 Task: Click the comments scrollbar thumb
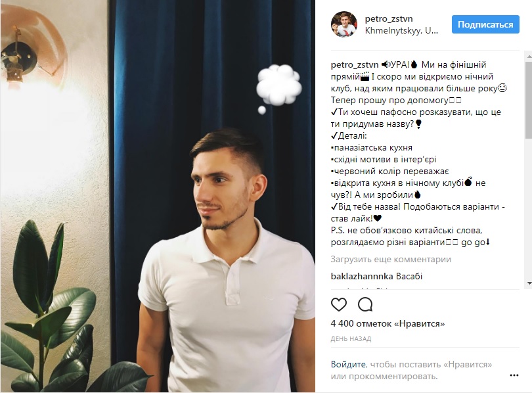click(x=529, y=99)
